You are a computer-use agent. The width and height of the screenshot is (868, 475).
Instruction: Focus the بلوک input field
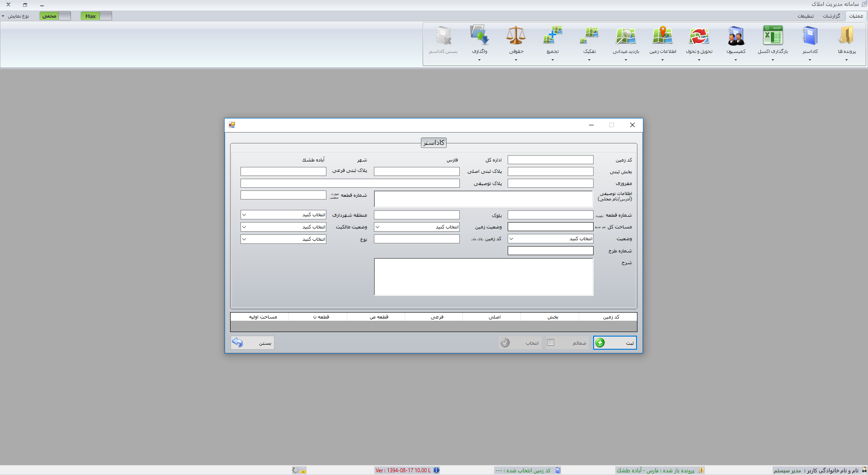coord(417,215)
